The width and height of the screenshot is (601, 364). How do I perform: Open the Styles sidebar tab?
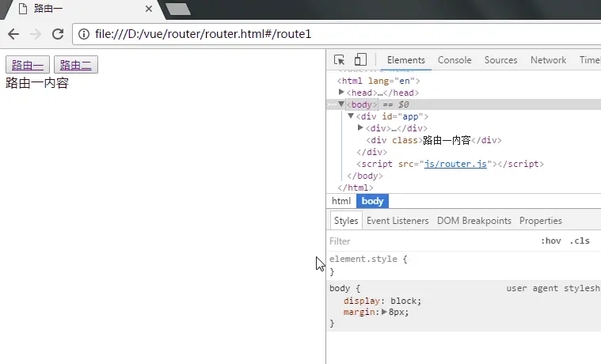(x=346, y=221)
